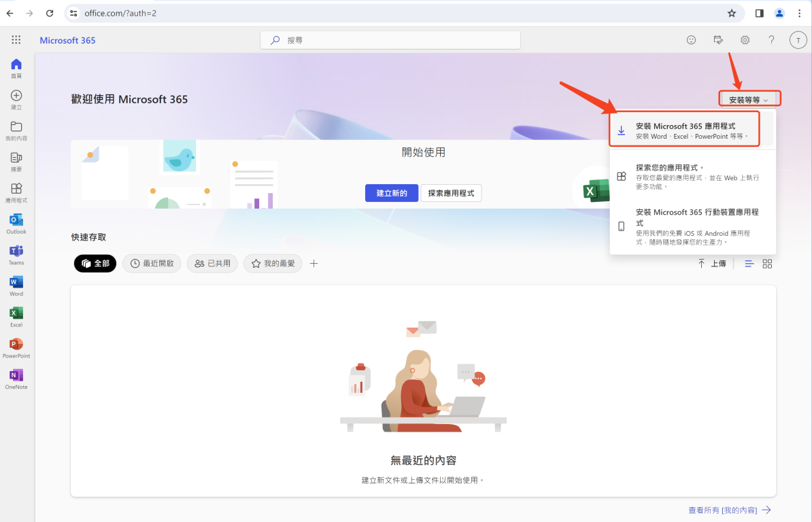Expand the 安裝等等 dropdown
This screenshot has width=812, height=522.
749,99
